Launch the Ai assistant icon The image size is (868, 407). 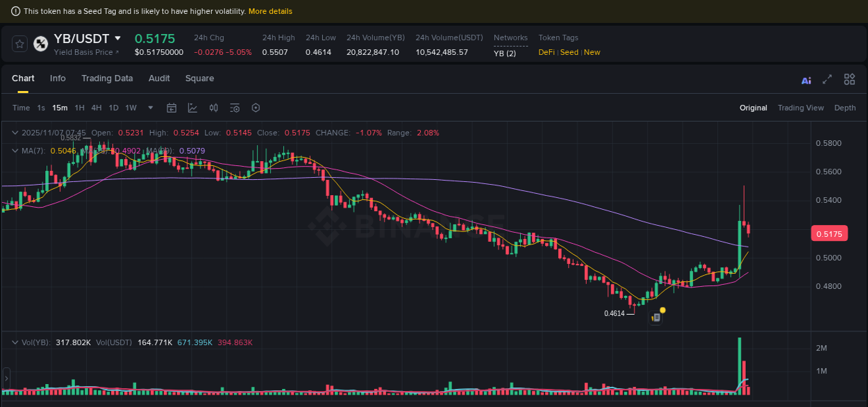806,80
